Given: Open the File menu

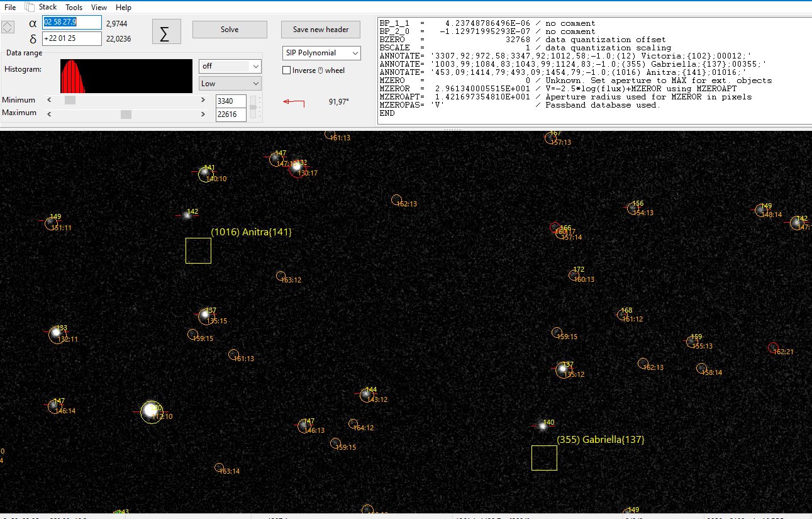Looking at the screenshot, I should point(10,7).
